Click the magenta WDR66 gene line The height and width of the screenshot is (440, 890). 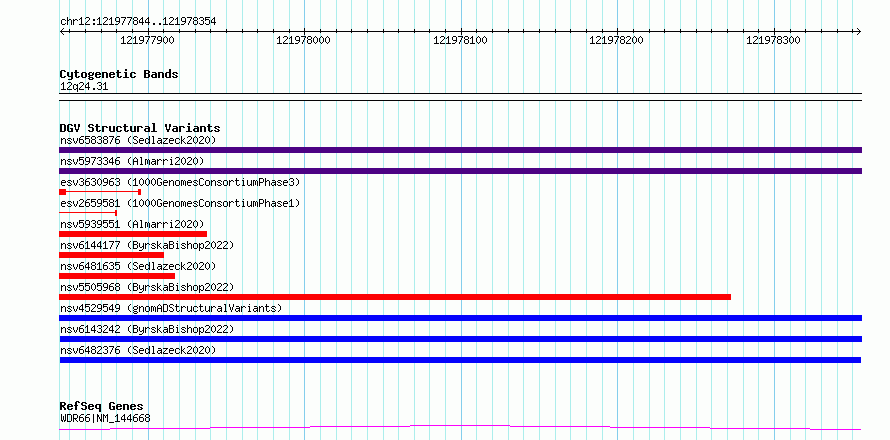click(x=460, y=427)
